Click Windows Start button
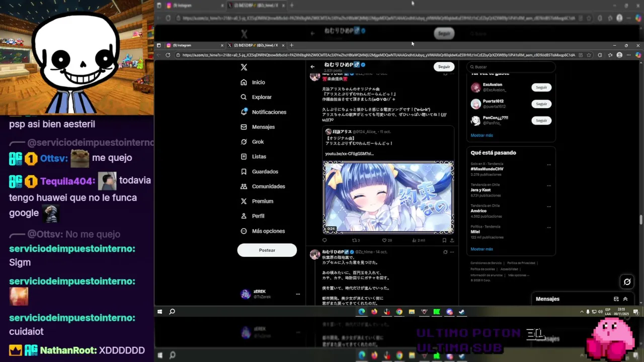644x362 pixels. [x=160, y=312]
